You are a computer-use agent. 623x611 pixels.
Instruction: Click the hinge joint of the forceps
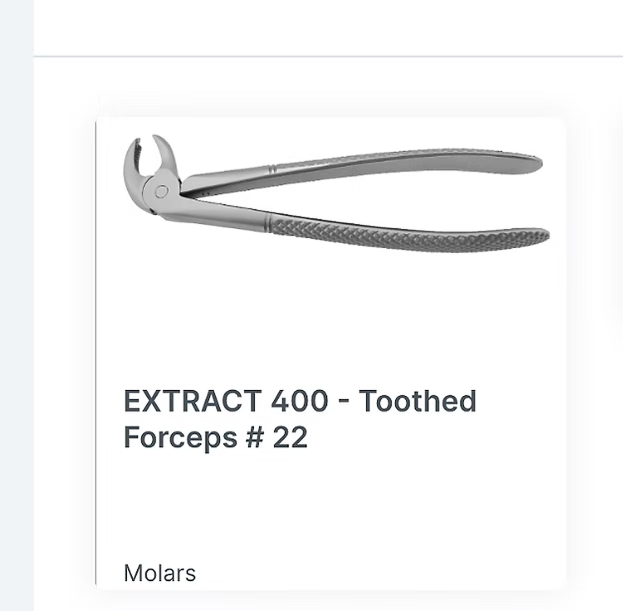pyautogui.click(x=161, y=189)
